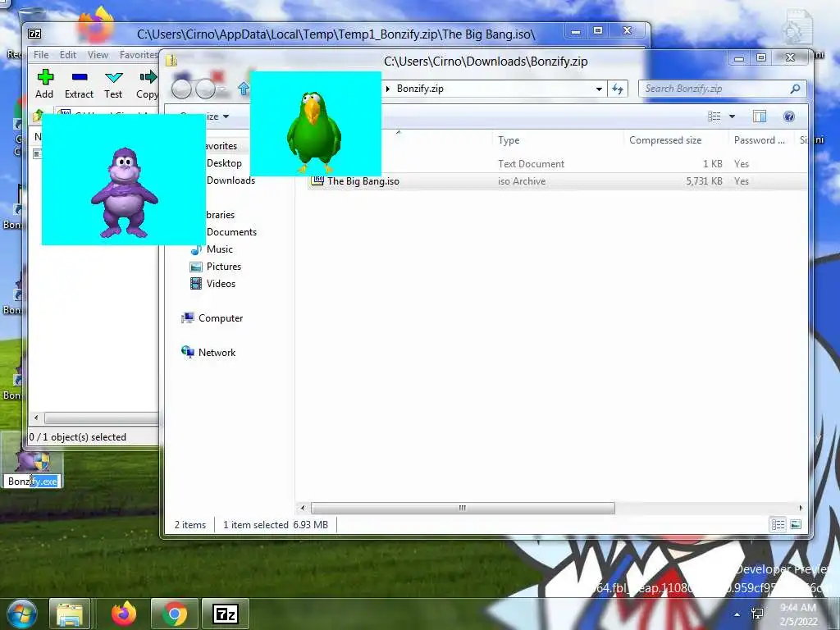Open the File menu in 7-Zip
Screen dimensions: 840x630
pyautogui.click(x=41, y=55)
